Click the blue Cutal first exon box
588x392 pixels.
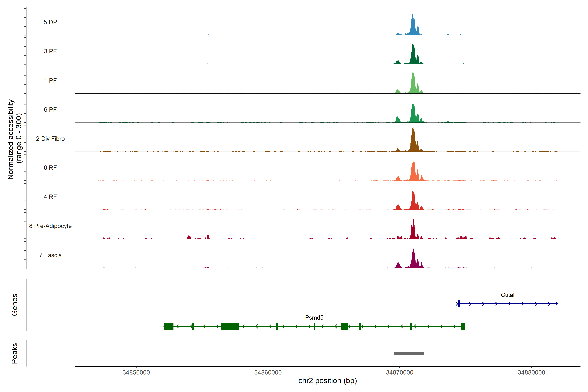pos(459,304)
